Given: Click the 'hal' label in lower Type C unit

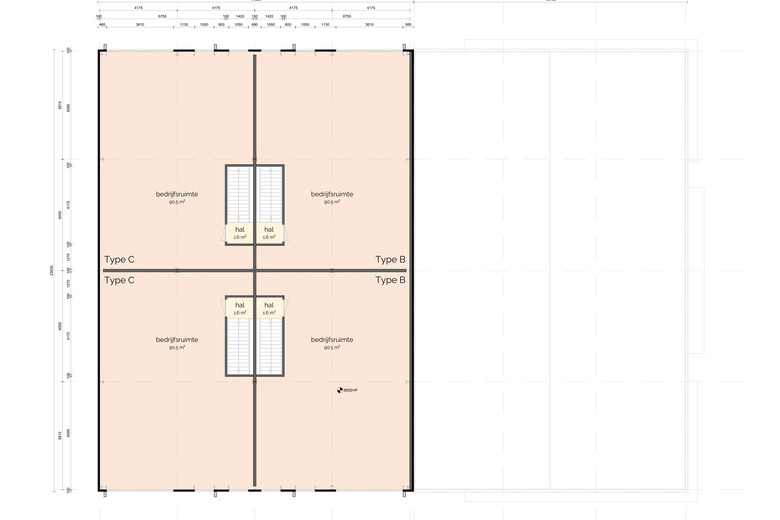Looking at the screenshot, I should (240, 305).
